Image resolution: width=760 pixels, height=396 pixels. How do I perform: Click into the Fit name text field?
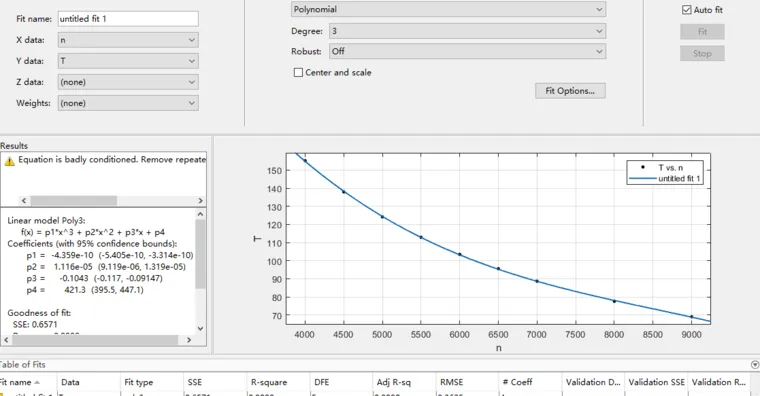pyautogui.click(x=128, y=19)
